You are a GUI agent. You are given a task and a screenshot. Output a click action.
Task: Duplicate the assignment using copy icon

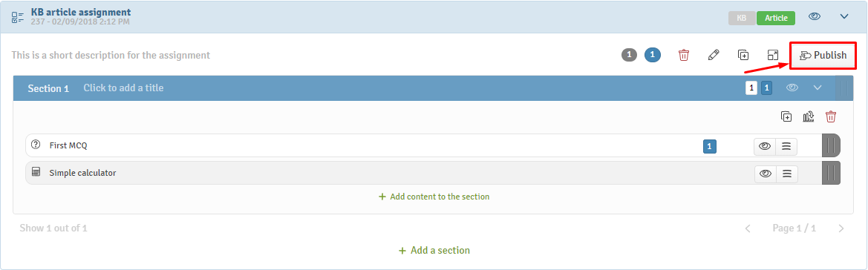743,55
